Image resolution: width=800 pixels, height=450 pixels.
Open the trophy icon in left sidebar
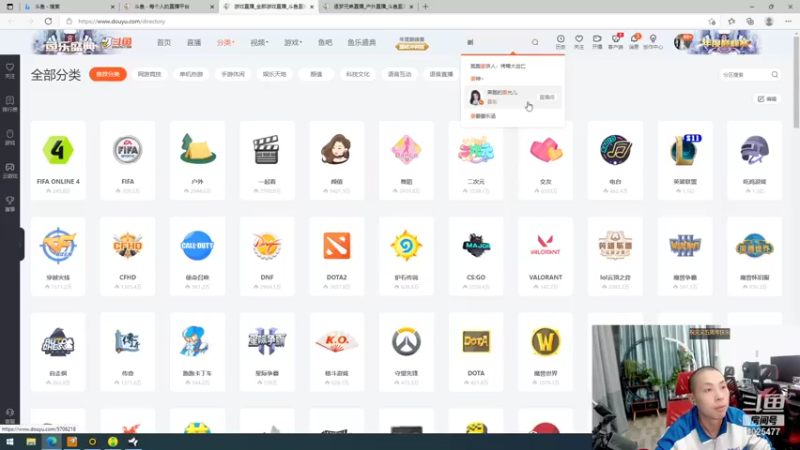pyautogui.click(x=10, y=204)
